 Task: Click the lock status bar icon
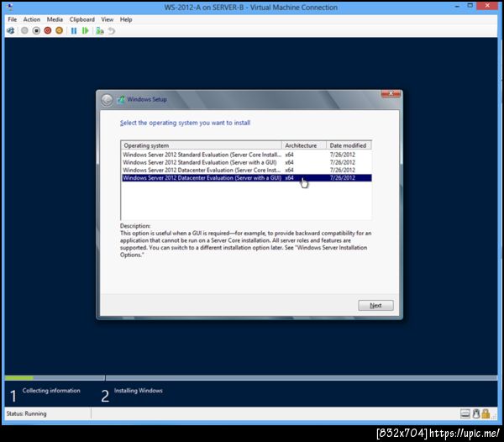tap(486, 413)
